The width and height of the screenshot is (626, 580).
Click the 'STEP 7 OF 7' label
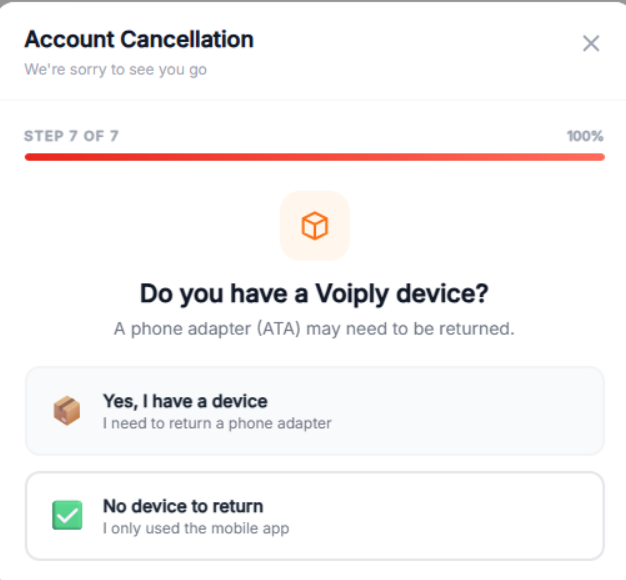click(x=72, y=136)
